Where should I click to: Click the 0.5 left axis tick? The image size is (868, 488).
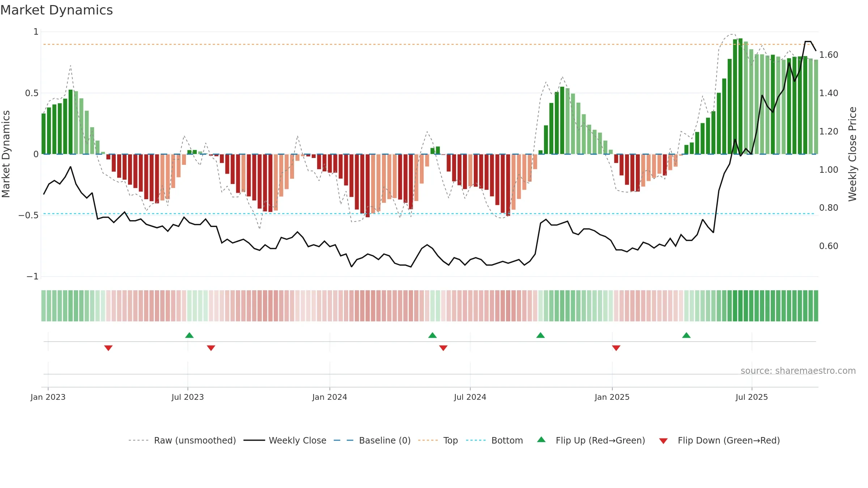pos(31,93)
